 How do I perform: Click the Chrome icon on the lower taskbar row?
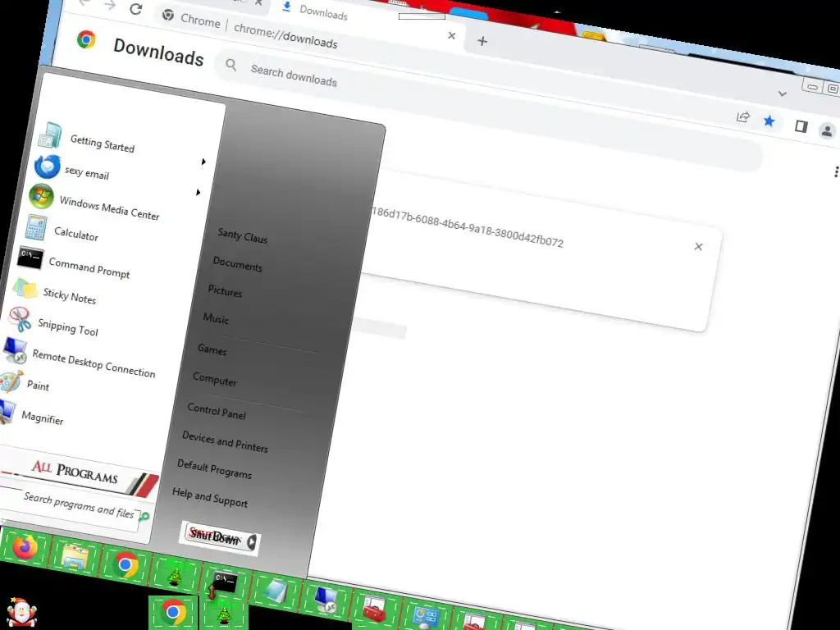tap(173, 612)
